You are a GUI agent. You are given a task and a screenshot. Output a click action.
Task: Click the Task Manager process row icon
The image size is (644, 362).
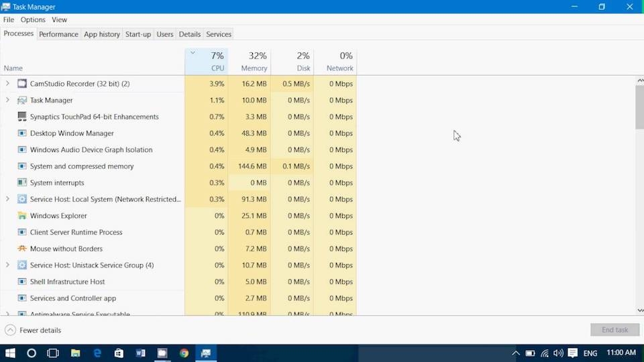click(x=22, y=100)
